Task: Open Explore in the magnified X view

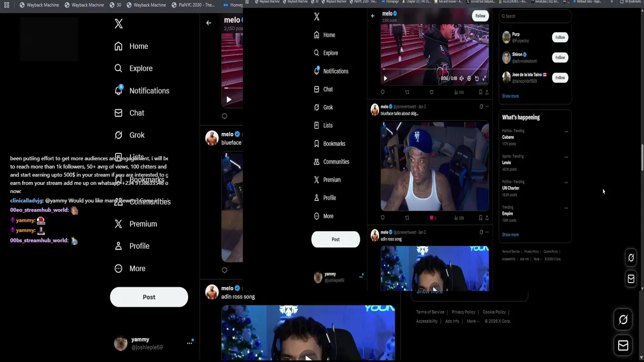Action: tap(133, 68)
